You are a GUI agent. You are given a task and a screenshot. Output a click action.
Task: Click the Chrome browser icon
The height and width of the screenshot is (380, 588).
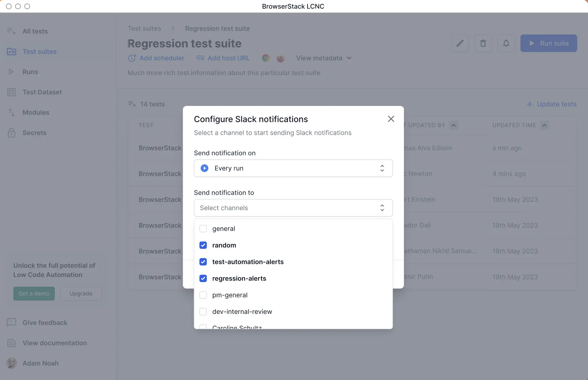[265, 58]
